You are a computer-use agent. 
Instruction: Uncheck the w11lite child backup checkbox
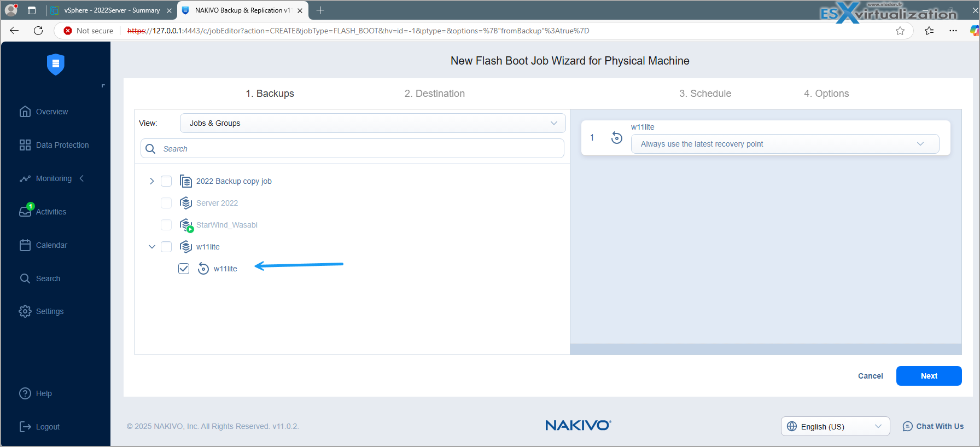(x=184, y=269)
